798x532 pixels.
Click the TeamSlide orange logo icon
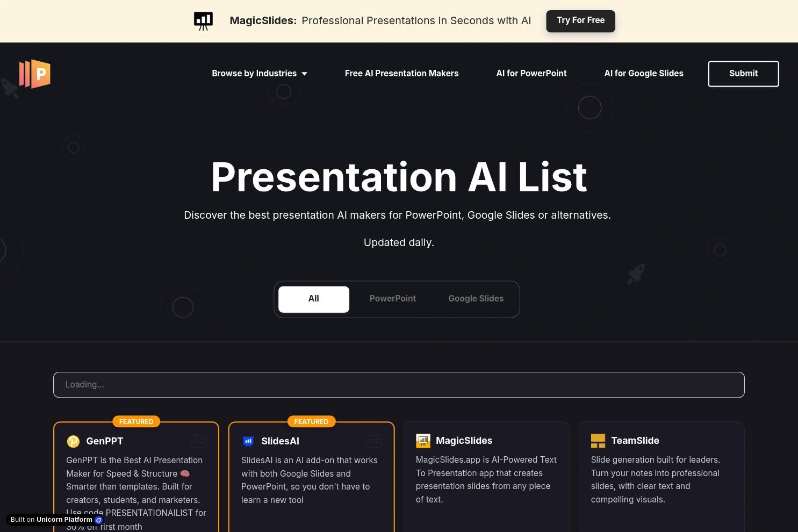[x=598, y=440]
